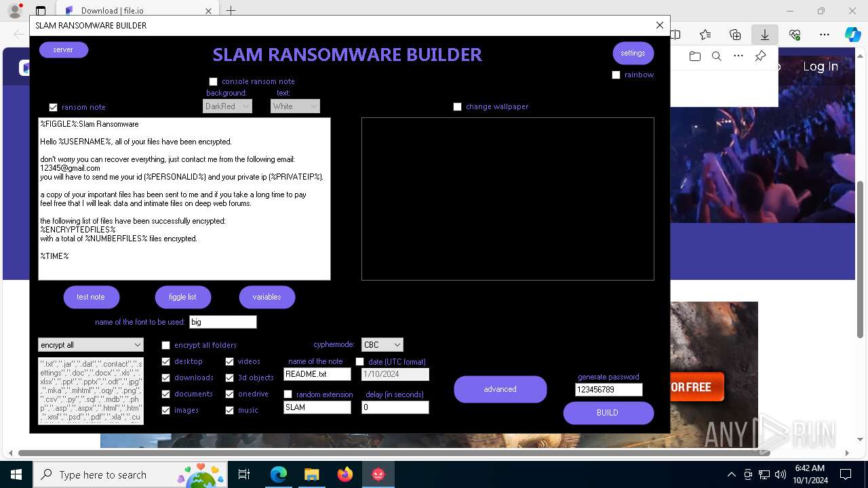Expand the CBC cyphermode dropdown

pyautogui.click(x=382, y=345)
